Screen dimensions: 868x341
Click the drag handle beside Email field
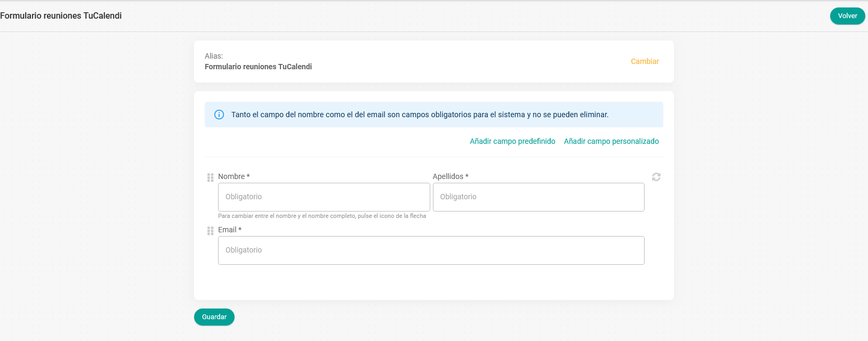[210, 231]
